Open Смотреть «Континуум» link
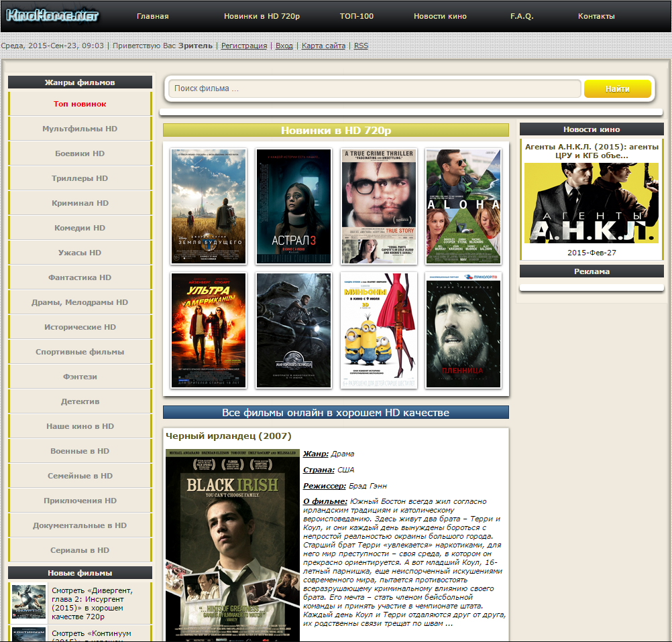Viewport: 672px width, 642px height. pos(92,634)
